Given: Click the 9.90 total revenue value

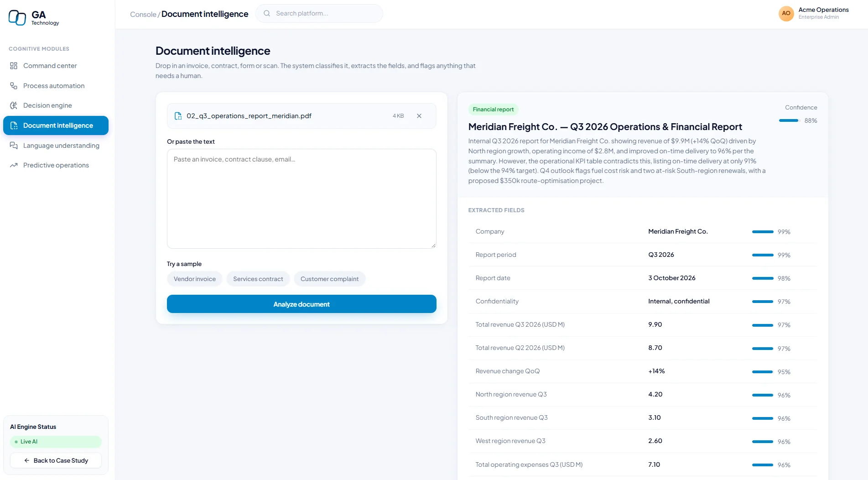Looking at the screenshot, I should (x=655, y=324).
